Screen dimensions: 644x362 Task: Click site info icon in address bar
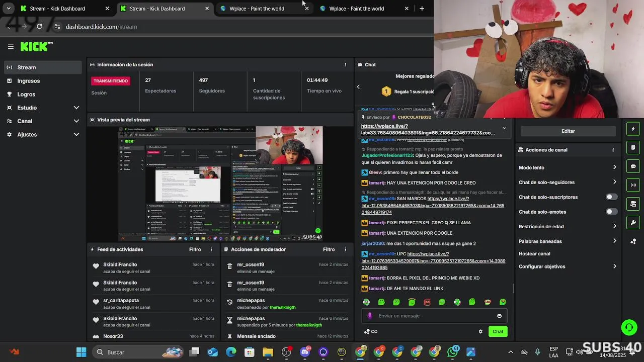click(x=57, y=27)
